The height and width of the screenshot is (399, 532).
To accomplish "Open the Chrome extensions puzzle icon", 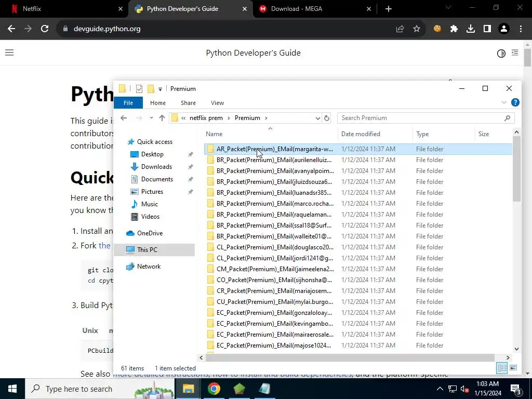I will 454,29.
